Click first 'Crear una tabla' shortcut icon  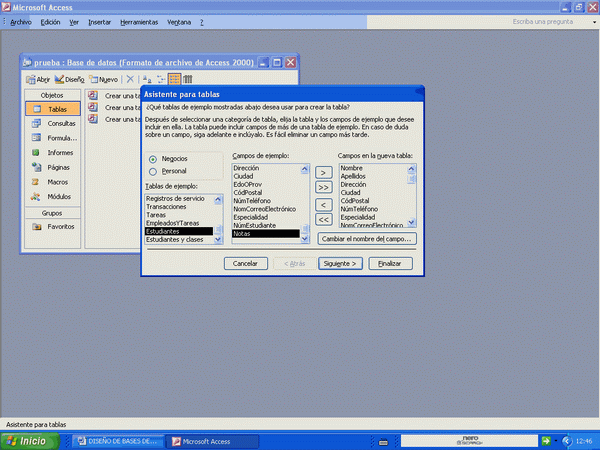click(93, 95)
